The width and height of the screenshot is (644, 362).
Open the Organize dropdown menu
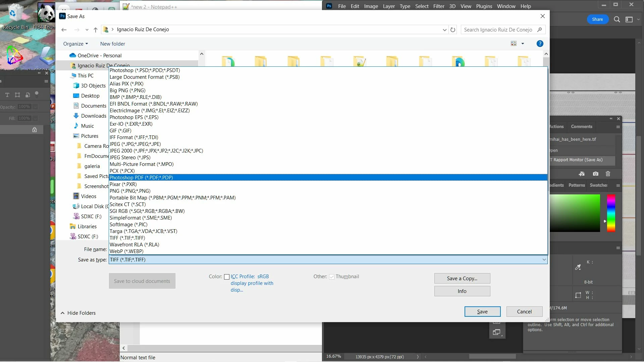click(75, 44)
